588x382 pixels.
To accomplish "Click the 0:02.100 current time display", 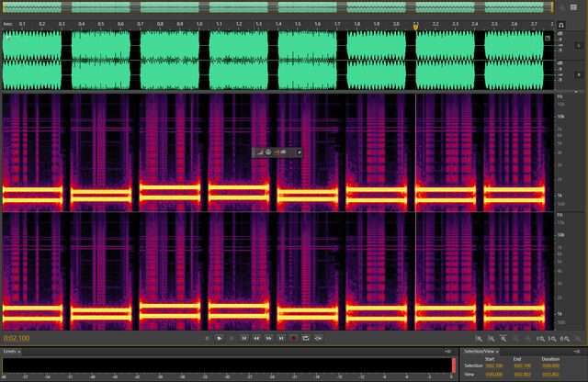I will (17, 338).
